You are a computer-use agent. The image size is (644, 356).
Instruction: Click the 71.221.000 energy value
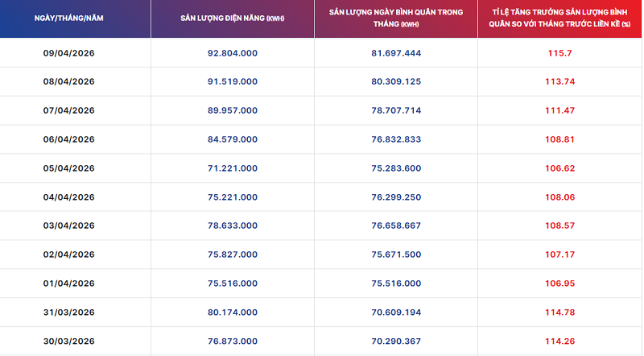pyautogui.click(x=233, y=168)
